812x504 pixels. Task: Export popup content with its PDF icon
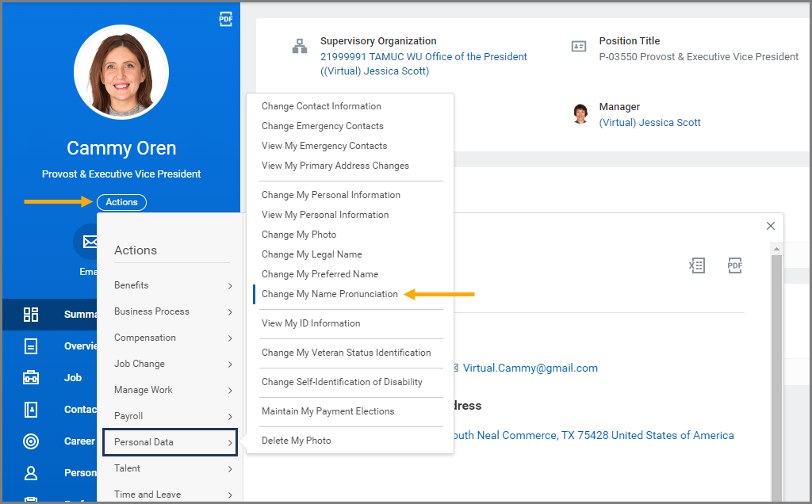[735, 265]
